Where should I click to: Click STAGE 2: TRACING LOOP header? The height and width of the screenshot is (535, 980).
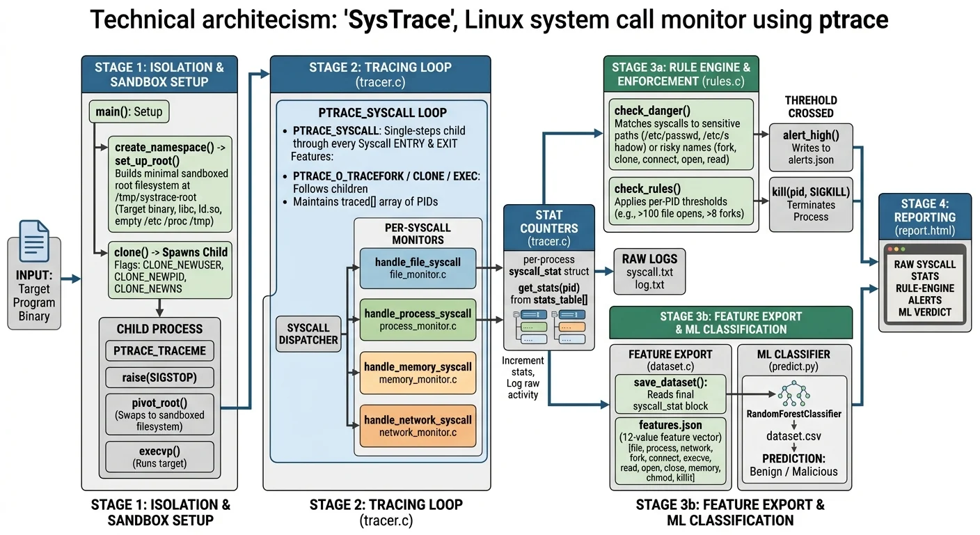point(380,74)
